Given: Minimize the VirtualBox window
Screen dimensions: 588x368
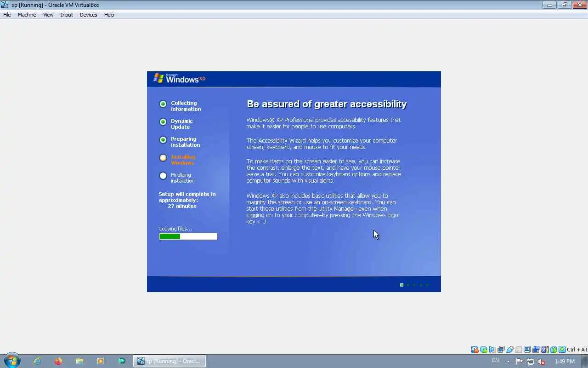Looking at the screenshot, I should pyautogui.click(x=549, y=5).
